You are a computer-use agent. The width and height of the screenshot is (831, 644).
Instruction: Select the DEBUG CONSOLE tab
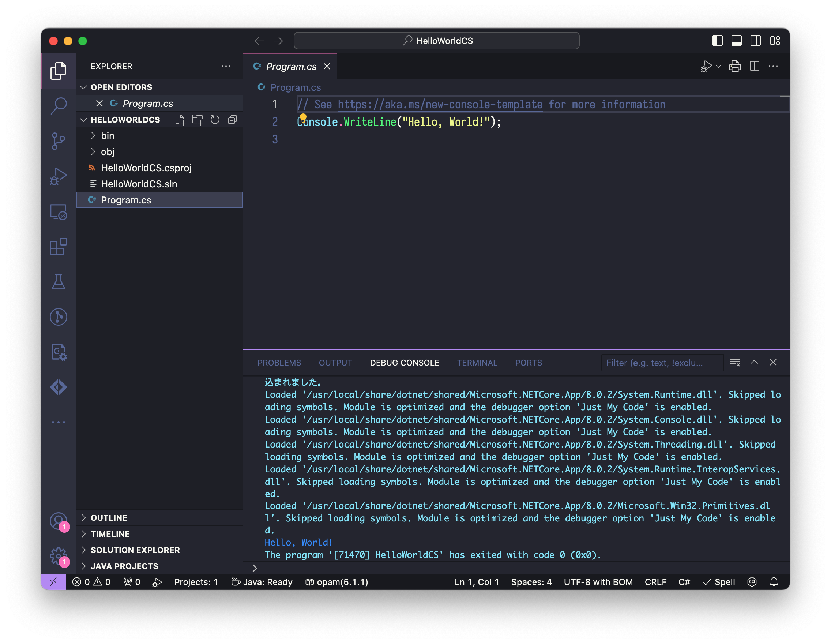point(405,363)
